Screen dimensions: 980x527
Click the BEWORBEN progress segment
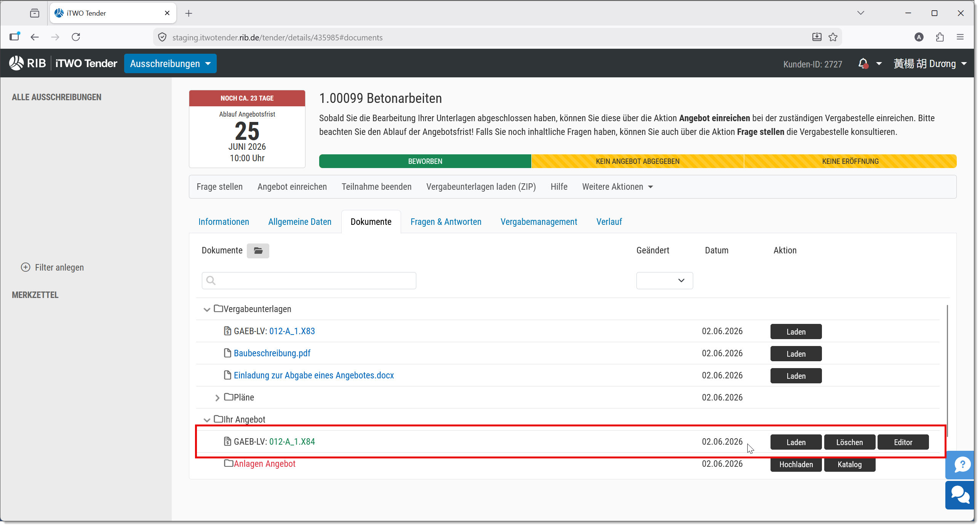coord(425,161)
